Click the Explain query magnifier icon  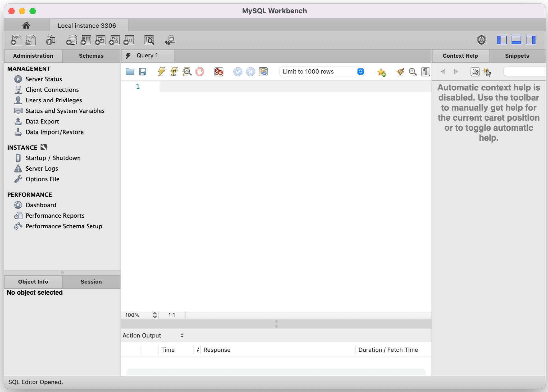point(187,72)
